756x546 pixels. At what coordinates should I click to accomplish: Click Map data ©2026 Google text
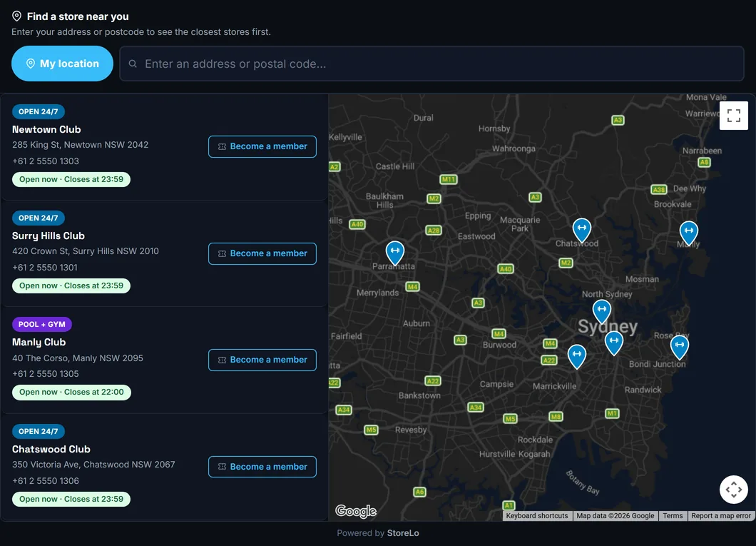(x=615, y=515)
